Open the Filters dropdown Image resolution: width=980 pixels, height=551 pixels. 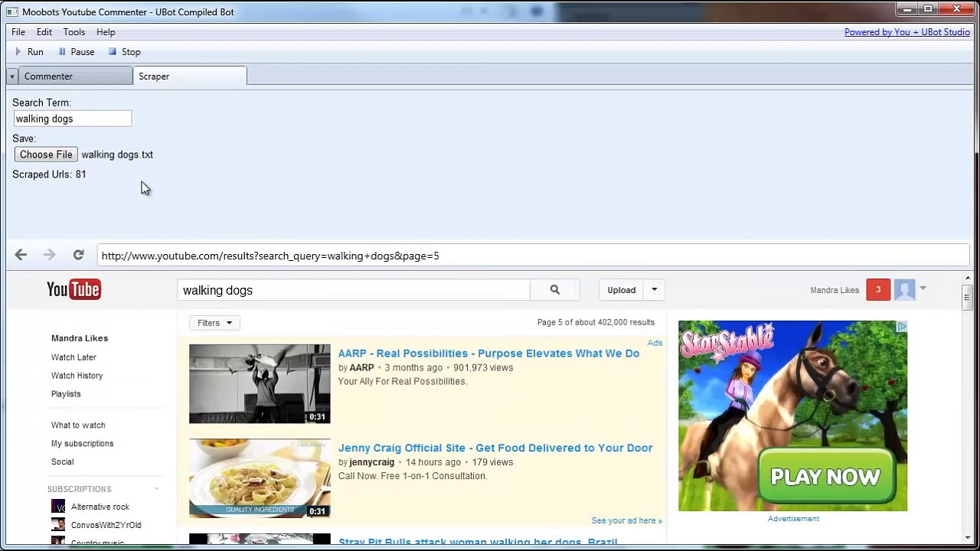click(x=214, y=323)
